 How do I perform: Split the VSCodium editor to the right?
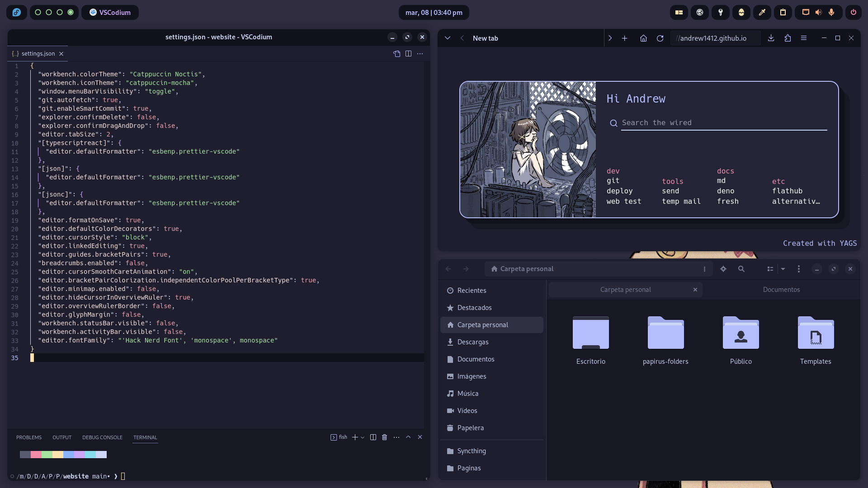[408, 54]
